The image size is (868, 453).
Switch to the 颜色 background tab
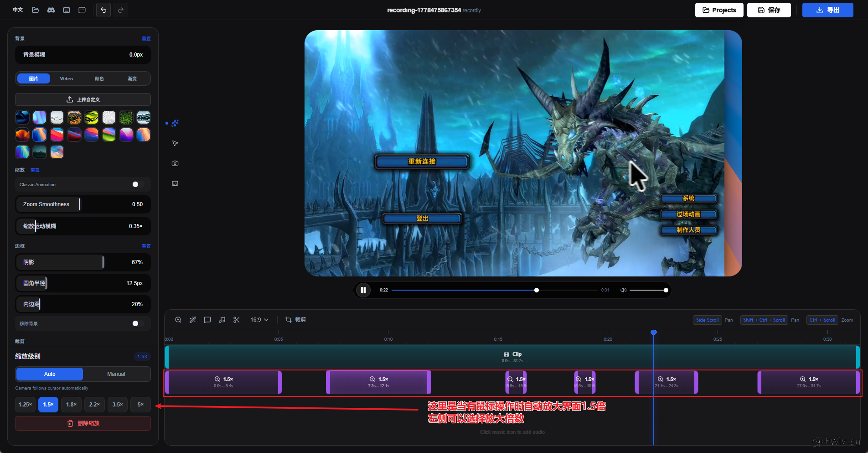click(x=99, y=78)
